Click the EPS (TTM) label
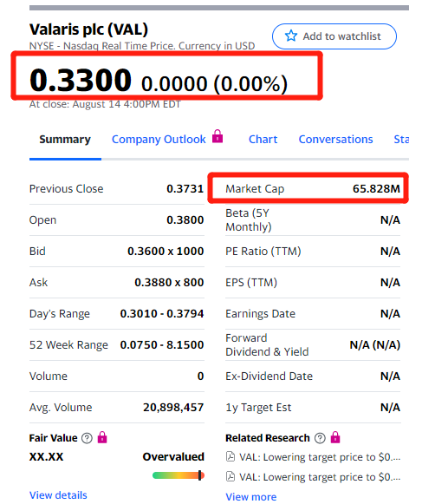Viewport: 448px width, 504px height. (x=251, y=282)
